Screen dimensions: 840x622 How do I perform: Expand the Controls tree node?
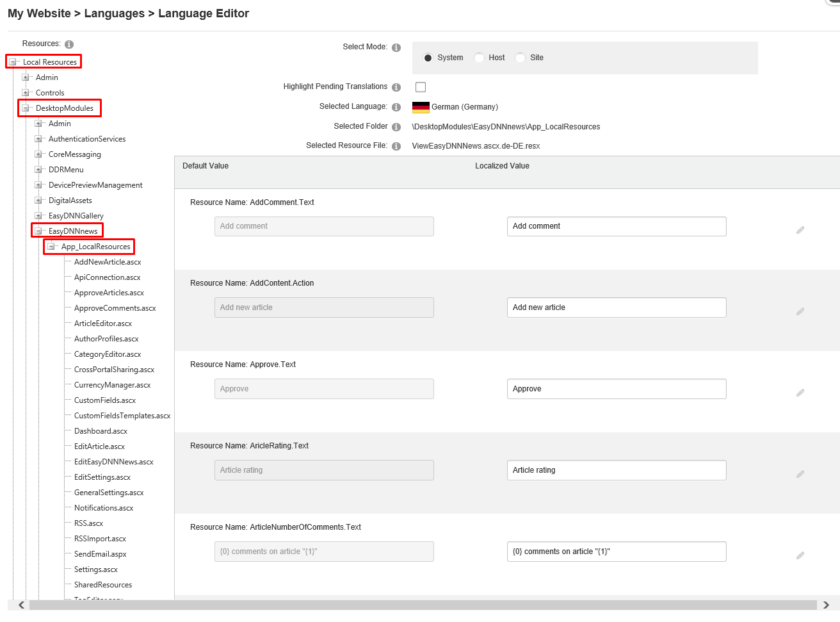click(x=25, y=93)
